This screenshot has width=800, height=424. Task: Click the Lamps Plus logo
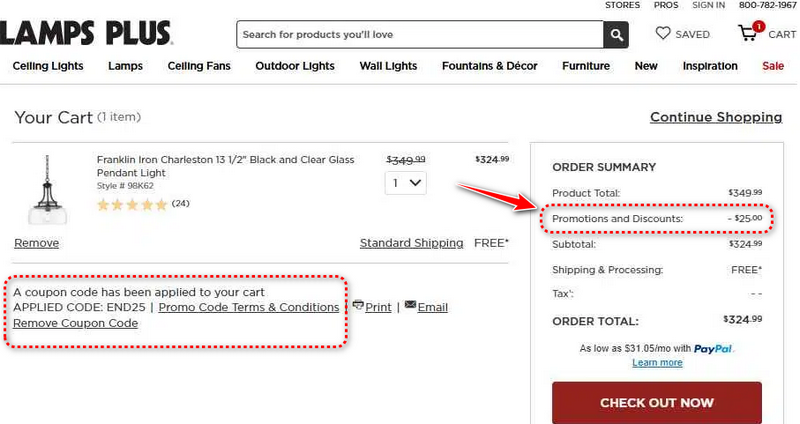click(86, 34)
